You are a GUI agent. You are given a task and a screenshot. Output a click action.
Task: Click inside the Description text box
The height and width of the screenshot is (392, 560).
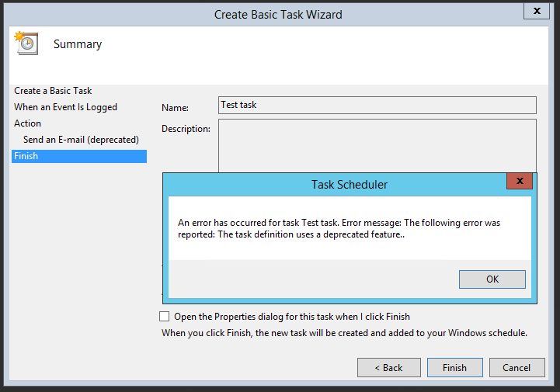tap(377, 144)
